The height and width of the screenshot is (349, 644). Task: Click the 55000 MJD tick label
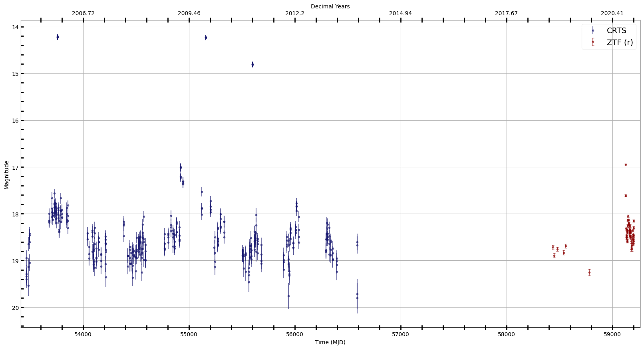pos(189,334)
